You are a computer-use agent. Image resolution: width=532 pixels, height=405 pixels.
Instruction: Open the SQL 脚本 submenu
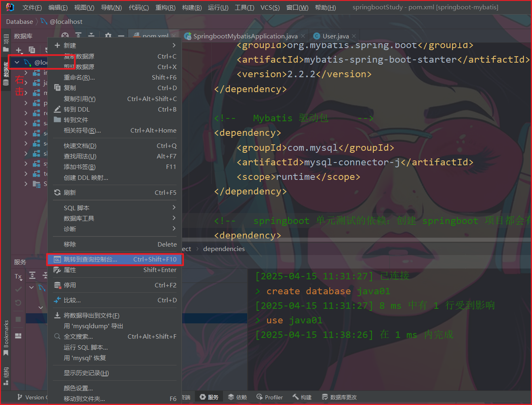tap(115, 208)
